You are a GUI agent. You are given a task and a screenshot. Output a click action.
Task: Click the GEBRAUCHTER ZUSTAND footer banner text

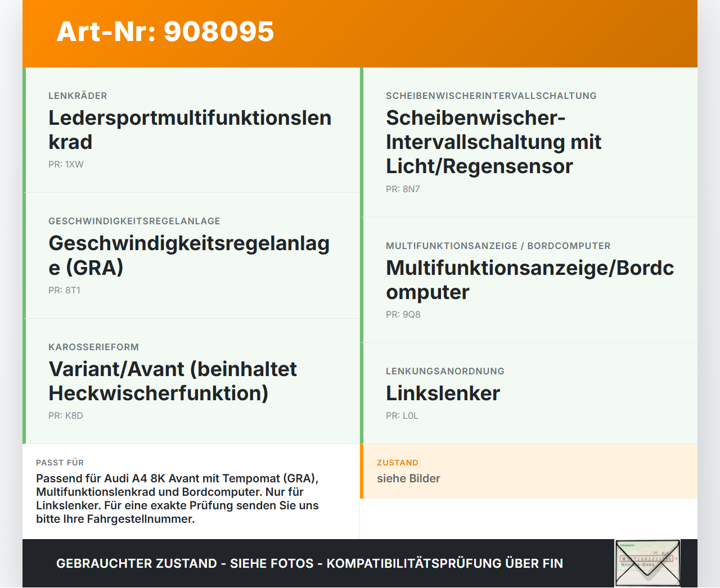coord(309,563)
